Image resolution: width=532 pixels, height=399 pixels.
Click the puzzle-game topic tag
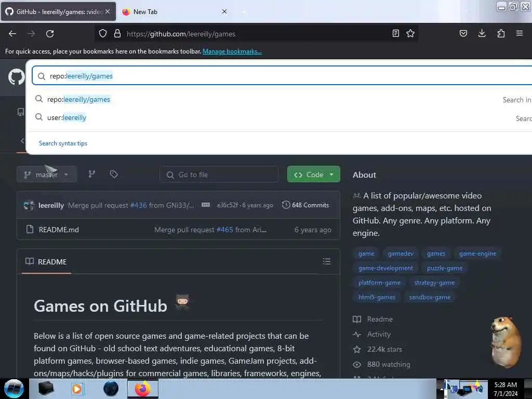pos(445,268)
